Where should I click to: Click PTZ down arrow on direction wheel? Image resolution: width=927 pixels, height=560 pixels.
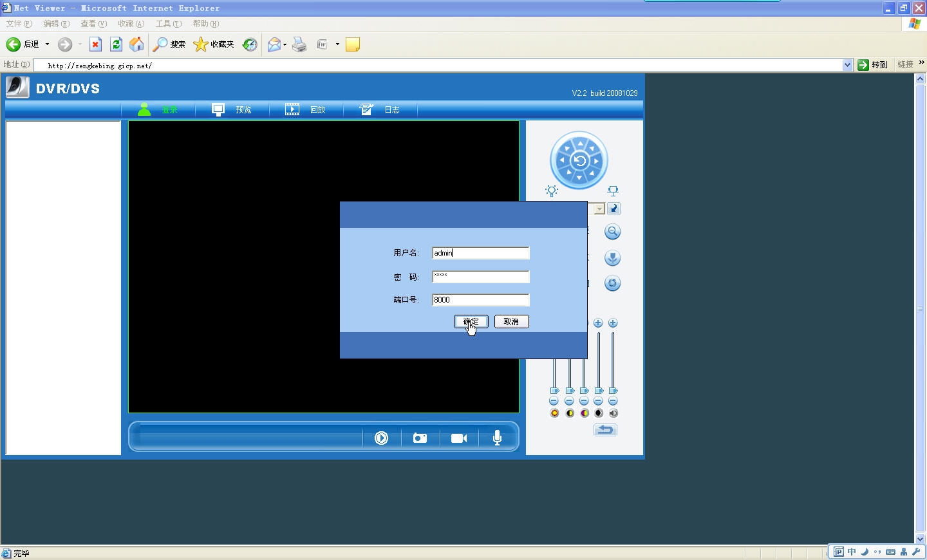(579, 177)
